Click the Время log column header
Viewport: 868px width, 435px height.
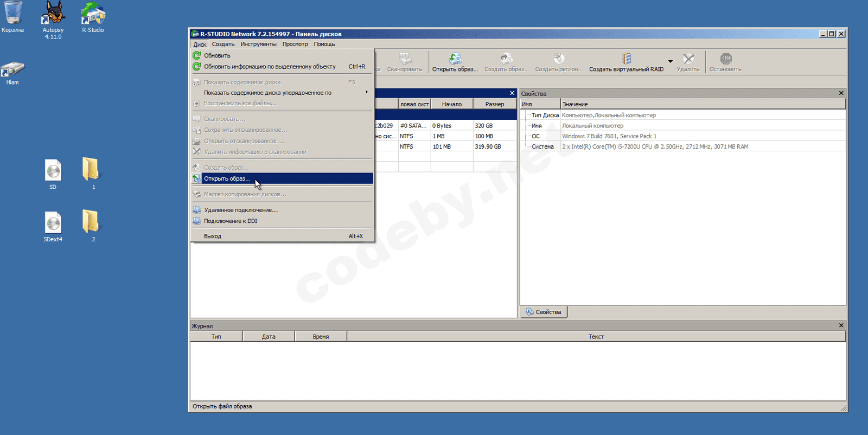point(321,337)
